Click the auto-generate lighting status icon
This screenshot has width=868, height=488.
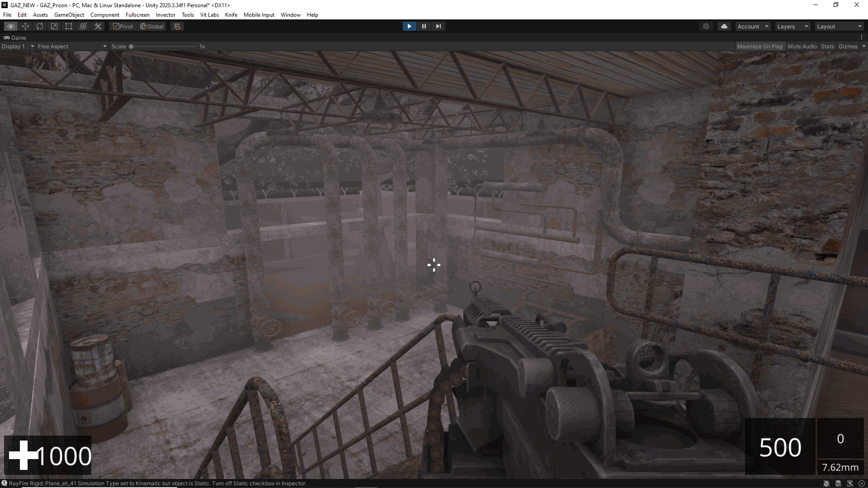tap(850, 483)
